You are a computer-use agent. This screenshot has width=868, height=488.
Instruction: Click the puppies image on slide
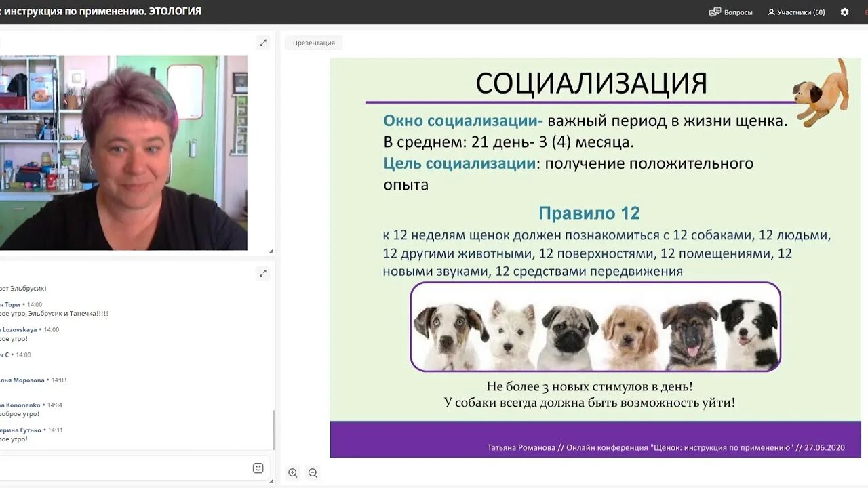[595, 327]
